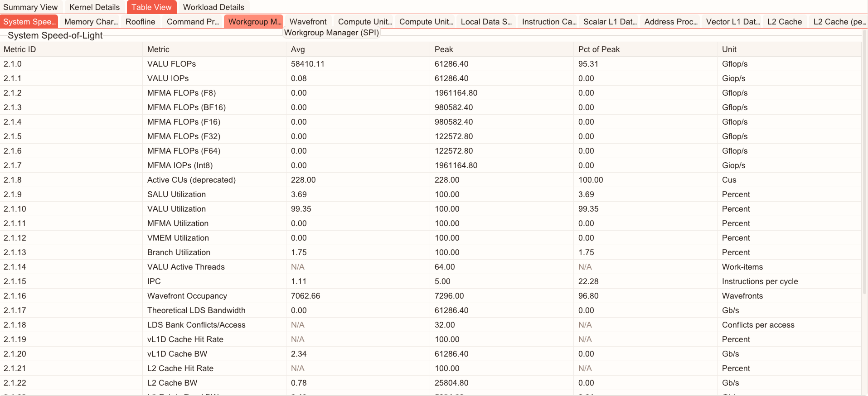This screenshot has height=396, width=868.
Task: Select the System Speed-of-Light sub-tab
Action: coord(29,22)
